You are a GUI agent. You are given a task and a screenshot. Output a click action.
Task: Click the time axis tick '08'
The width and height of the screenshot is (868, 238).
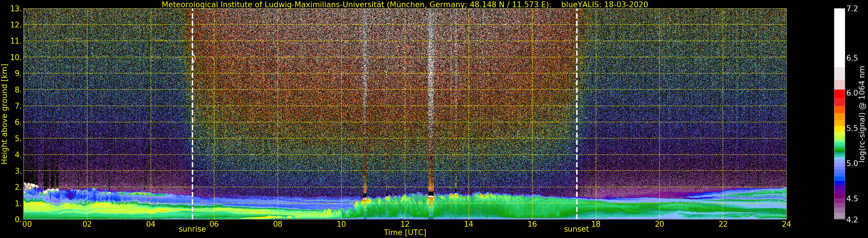click(x=278, y=224)
